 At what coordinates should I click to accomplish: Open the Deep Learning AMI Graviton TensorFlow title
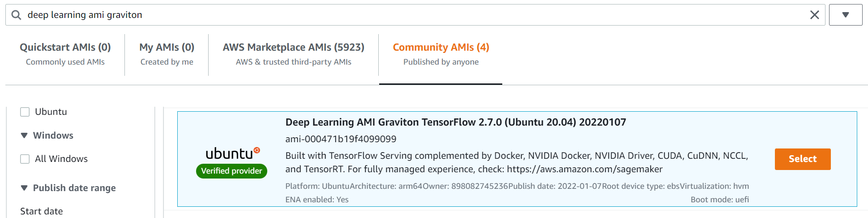pyautogui.click(x=455, y=122)
